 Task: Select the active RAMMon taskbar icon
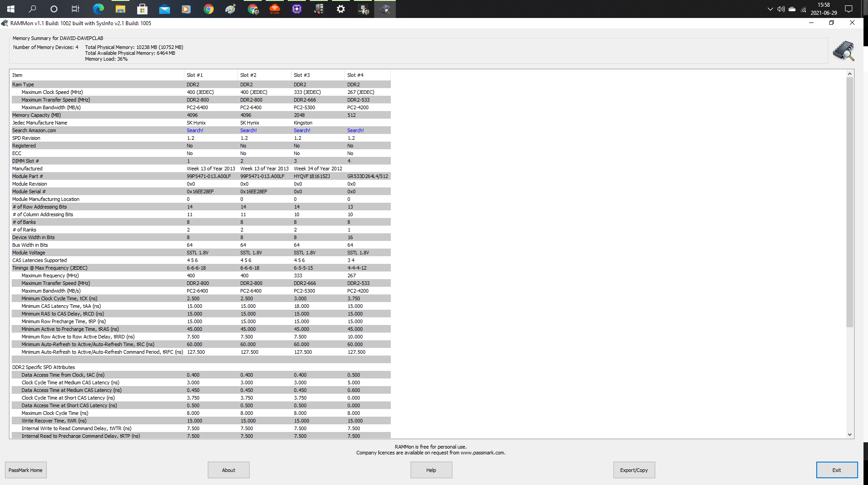pos(385,9)
